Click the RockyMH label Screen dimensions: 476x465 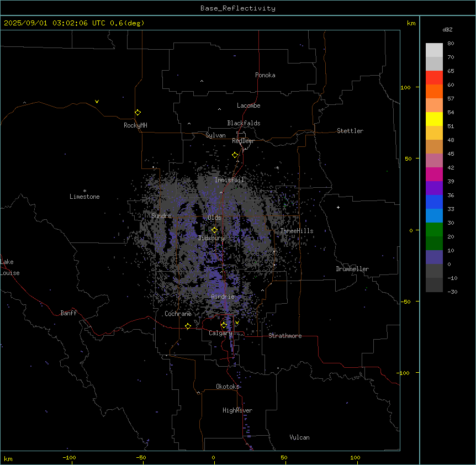pyautogui.click(x=135, y=125)
